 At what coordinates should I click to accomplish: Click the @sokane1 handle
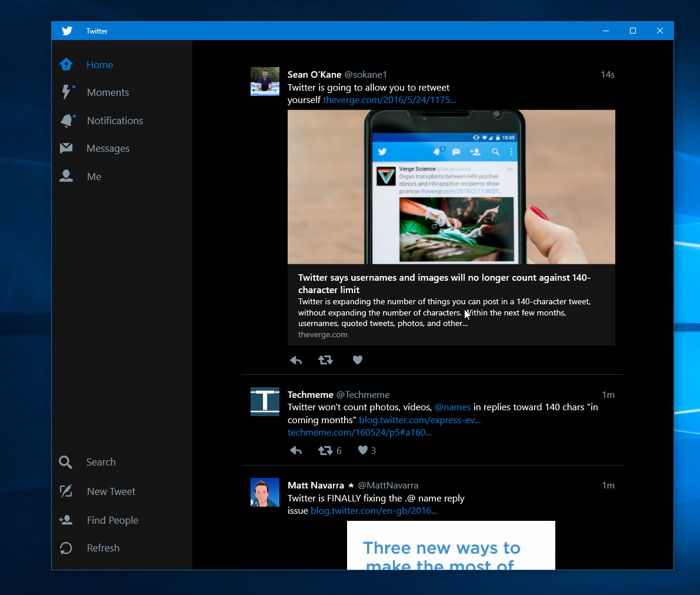coord(366,75)
